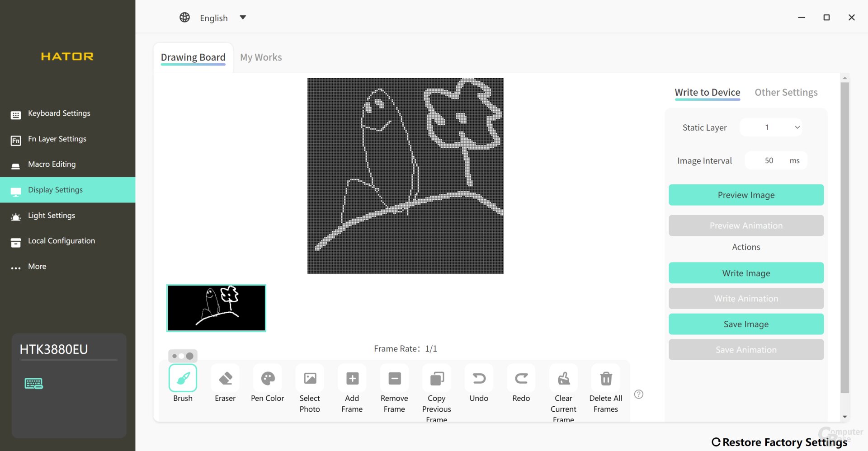Navigate to Light Settings

[x=52, y=216]
